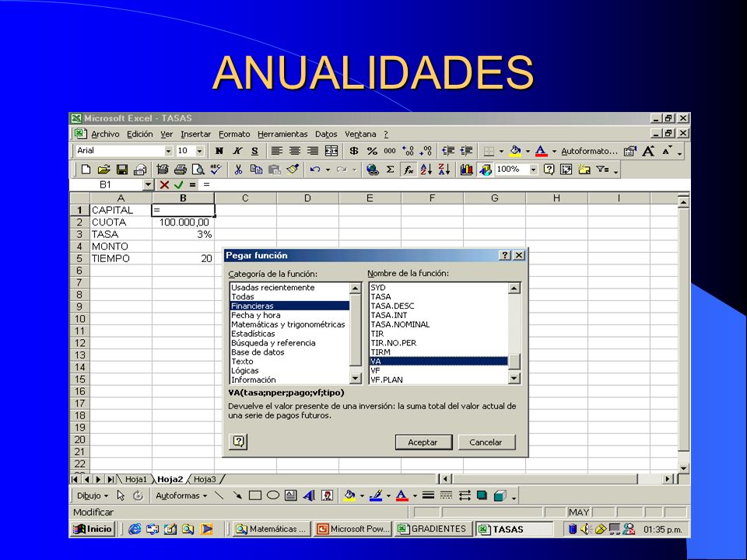Toggle italic (K) formatting
Image resolution: width=747 pixels, height=560 pixels.
click(237, 151)
